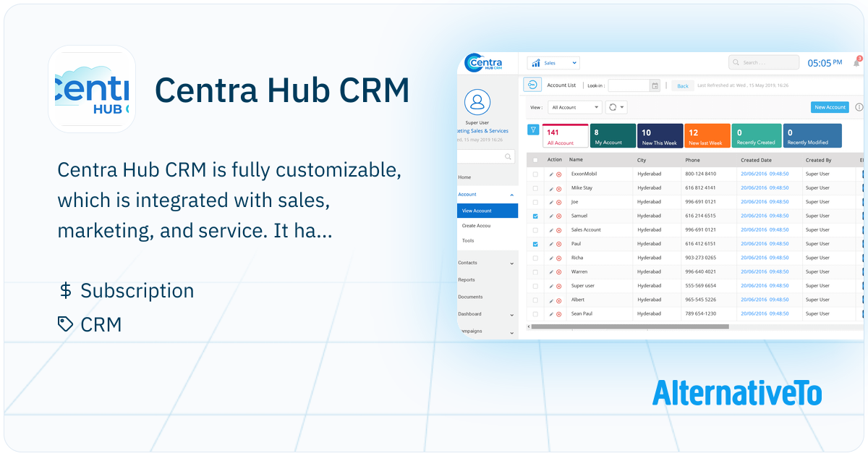Screen dimensions: 868x456
Task: Expand the Contacts sidebar section
Action: (512, 263)
